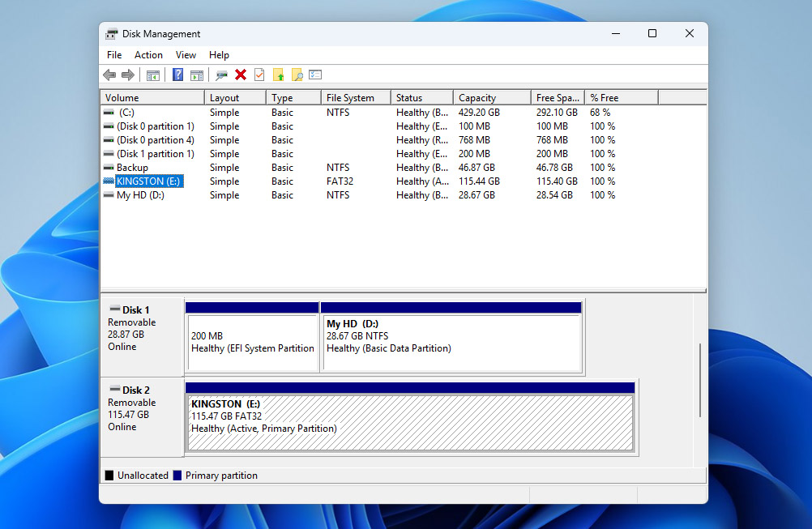Open Help using the question mark icon

(x=177, y=75)
